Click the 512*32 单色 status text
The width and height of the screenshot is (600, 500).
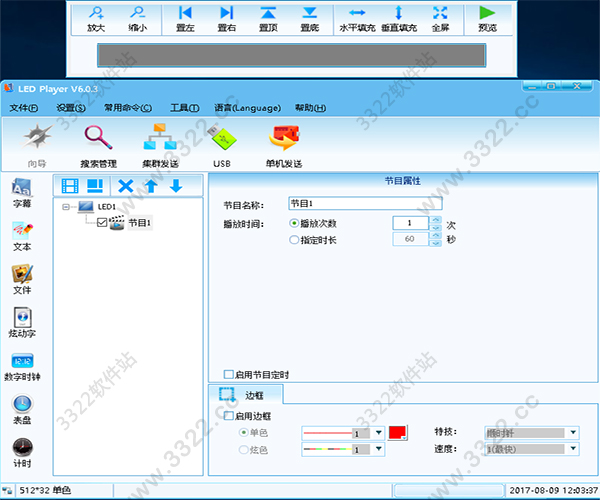click(x=45, y=490)
